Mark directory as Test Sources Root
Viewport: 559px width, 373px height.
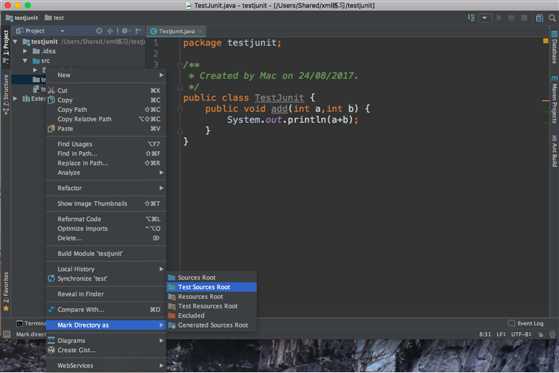(x=212, y=287)
